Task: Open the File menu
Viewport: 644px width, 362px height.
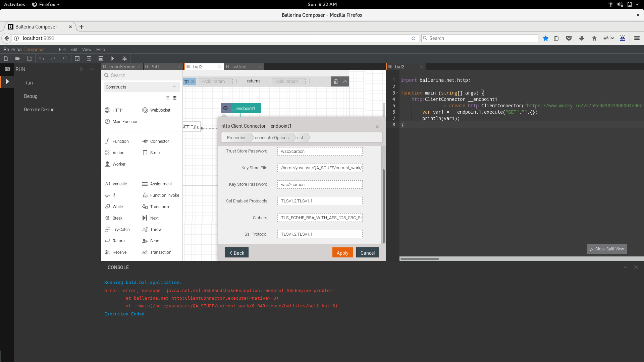Action: coord(62,49)
